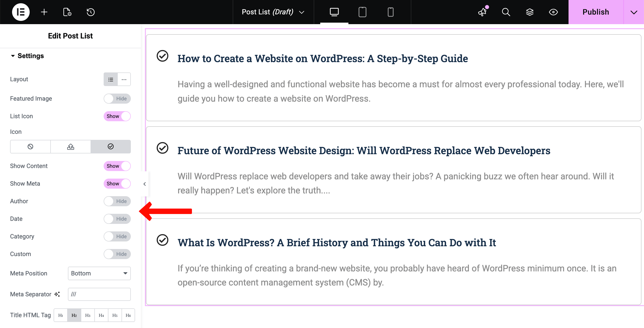
Task: Click the Meta Separator input field
Action: click(99, 294)
